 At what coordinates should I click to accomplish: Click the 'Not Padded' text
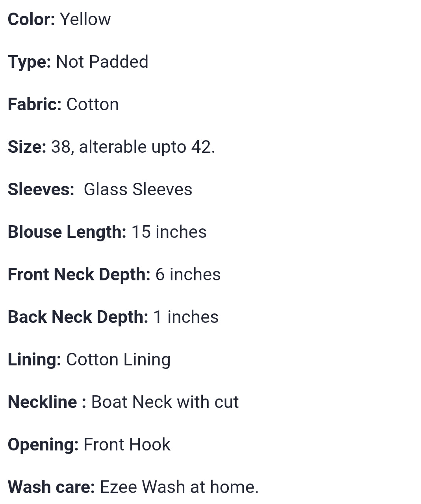pos(102,62)
